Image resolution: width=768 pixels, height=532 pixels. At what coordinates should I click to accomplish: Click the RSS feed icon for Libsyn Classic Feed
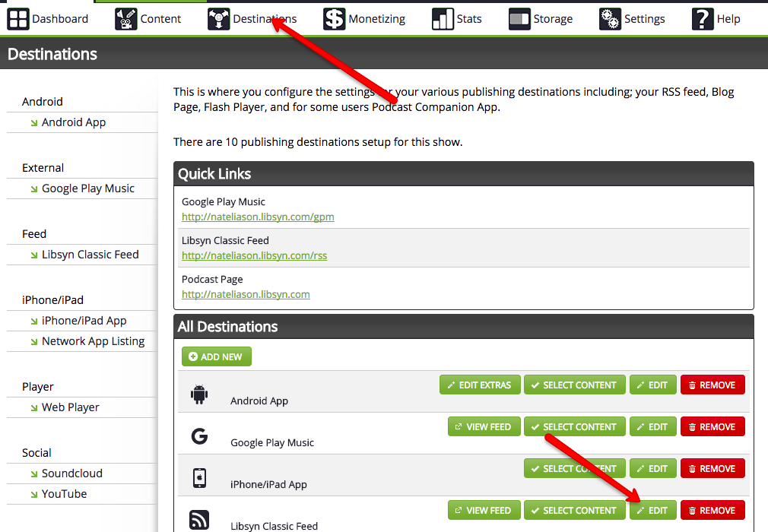point(199,520)
